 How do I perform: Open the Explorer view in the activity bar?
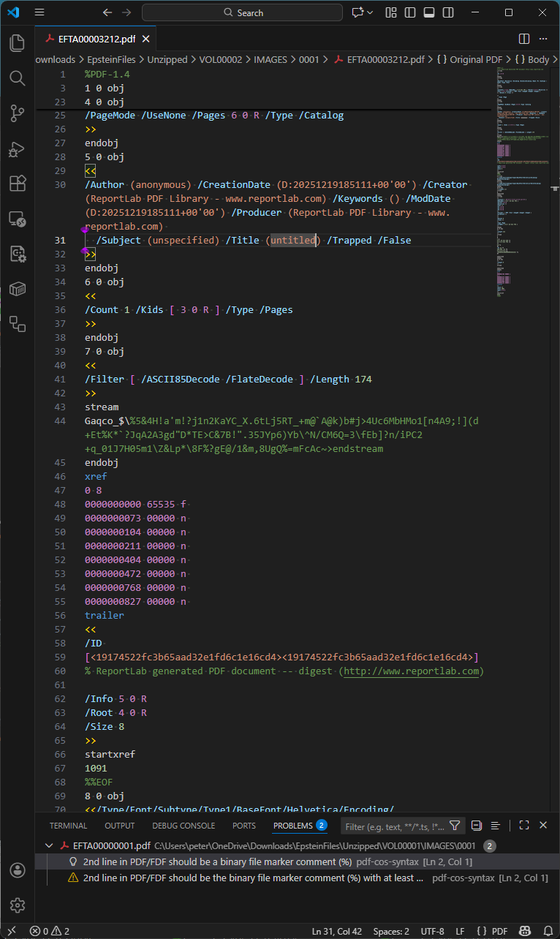pyautogui.click(x=17, y=42)
